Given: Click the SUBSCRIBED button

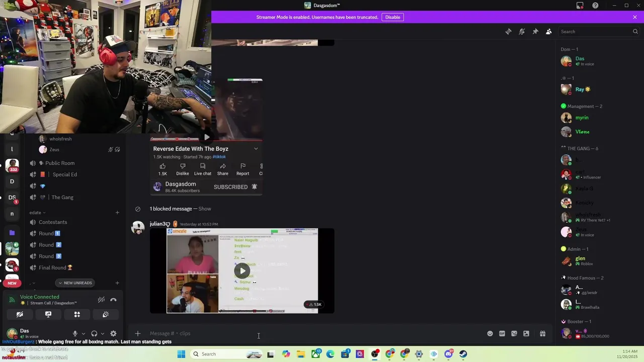Looking at the screenshot, I should click(x=230, y=187).
